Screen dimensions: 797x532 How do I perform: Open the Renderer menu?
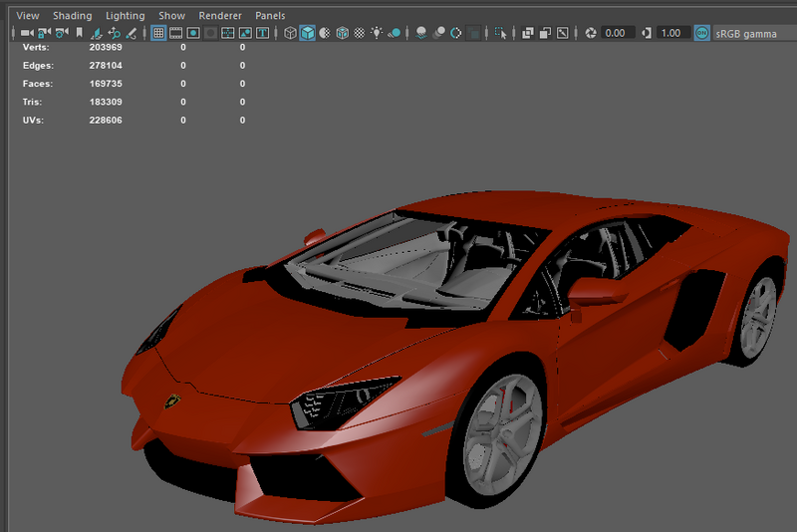(220, 16)
